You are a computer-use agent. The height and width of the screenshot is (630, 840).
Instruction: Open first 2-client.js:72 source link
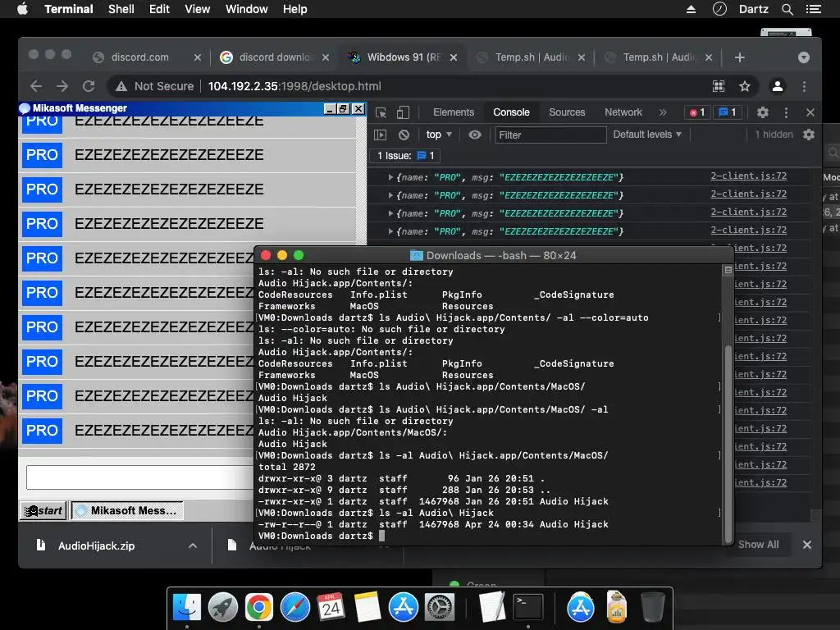coord(748,176)
